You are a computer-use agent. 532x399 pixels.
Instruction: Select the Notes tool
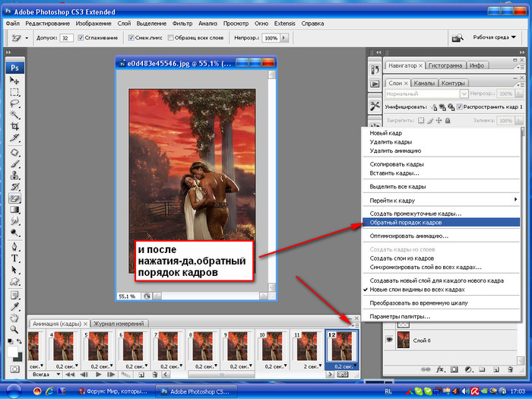click(14, 295)
